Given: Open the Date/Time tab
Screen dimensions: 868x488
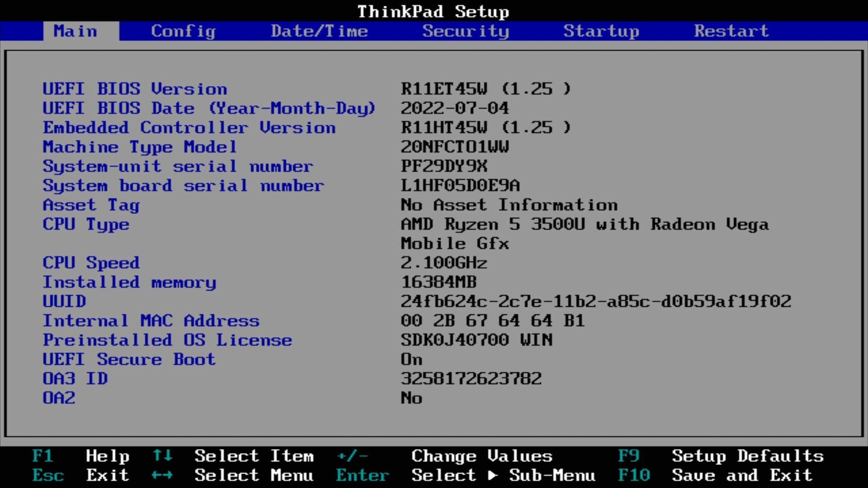Looking at the screenshot, I should click(319, 31).
